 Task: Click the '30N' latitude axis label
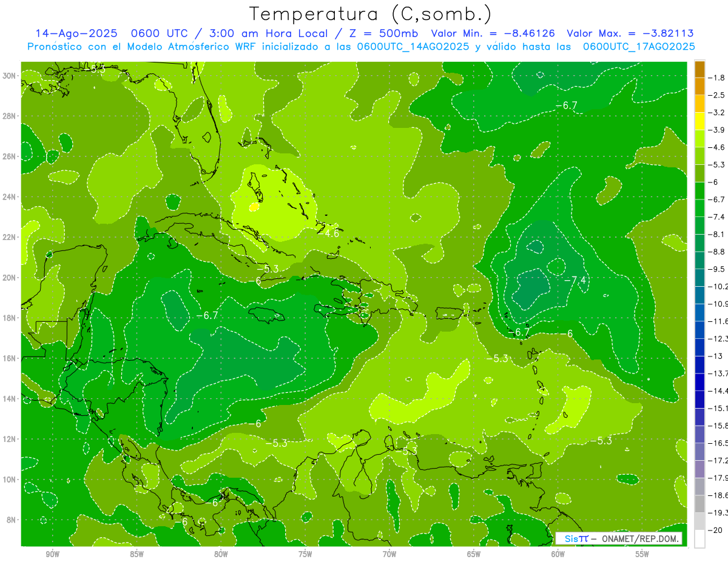pos(10,76)
